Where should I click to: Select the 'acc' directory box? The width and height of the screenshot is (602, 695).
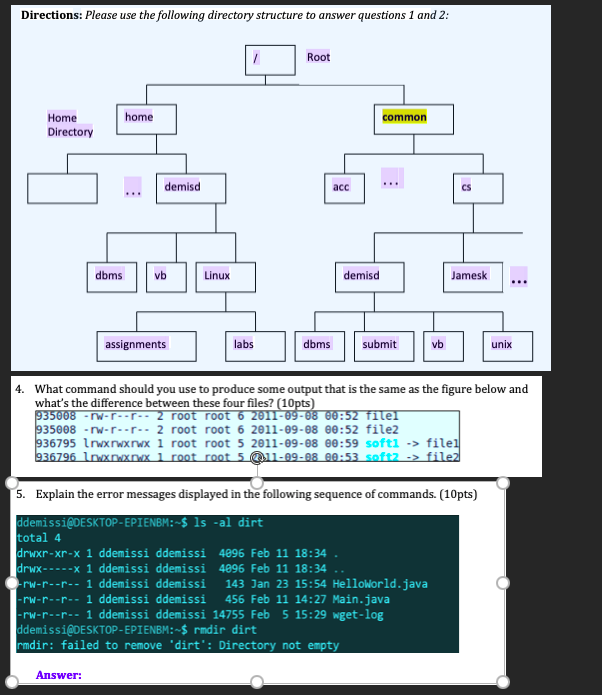(x=344, y=188)
